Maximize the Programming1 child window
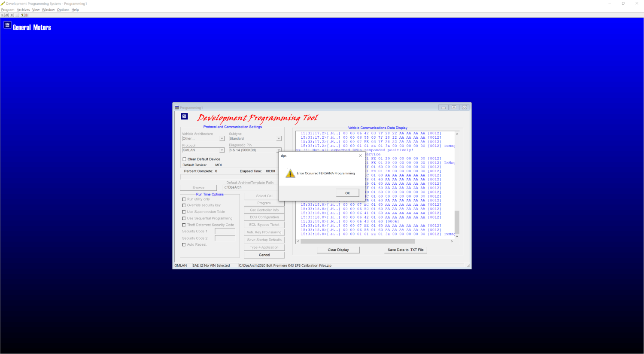 click(454, 107)
